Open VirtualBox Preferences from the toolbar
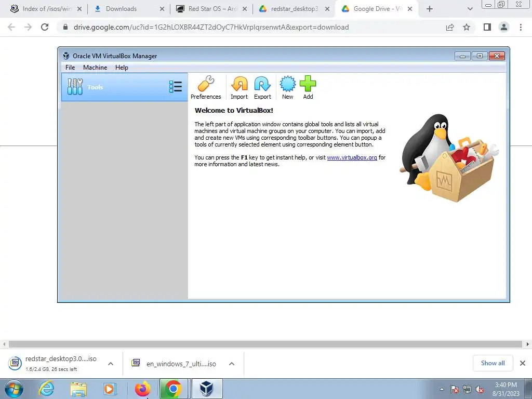This screenshot has width=532, height=399. 206,87
